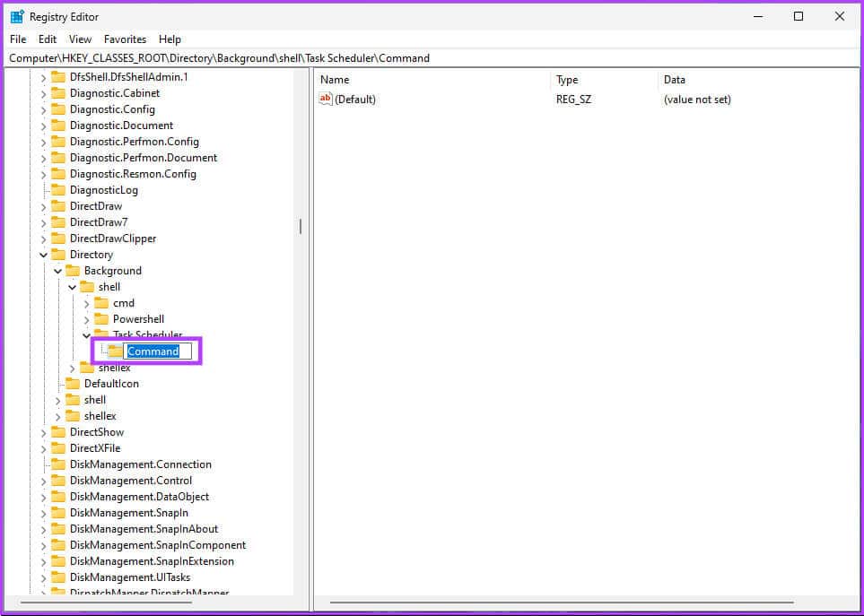Image resolution: width=864 pixels, height=616 pixels.
Task: Open the File menu
Action: (x=18, y=39)
